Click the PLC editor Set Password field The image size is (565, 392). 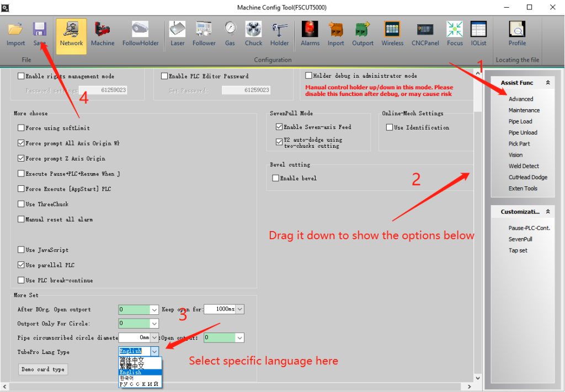(x=246, y=90)
